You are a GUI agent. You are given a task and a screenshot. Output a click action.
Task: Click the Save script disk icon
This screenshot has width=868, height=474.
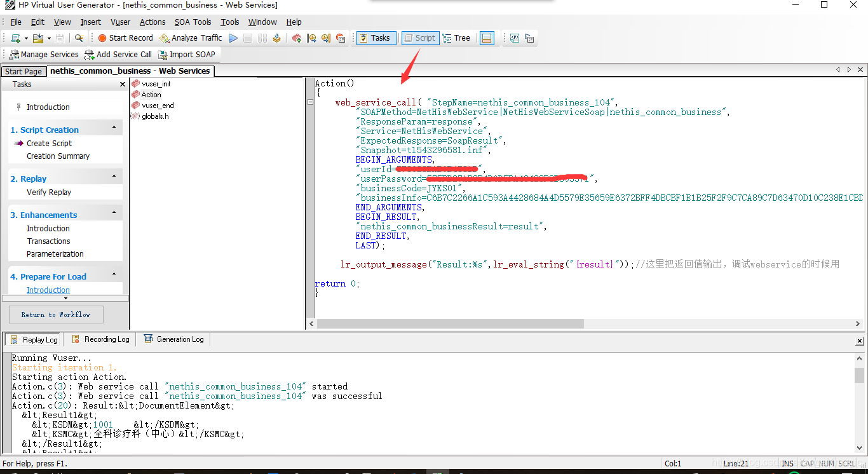point(60,38)
